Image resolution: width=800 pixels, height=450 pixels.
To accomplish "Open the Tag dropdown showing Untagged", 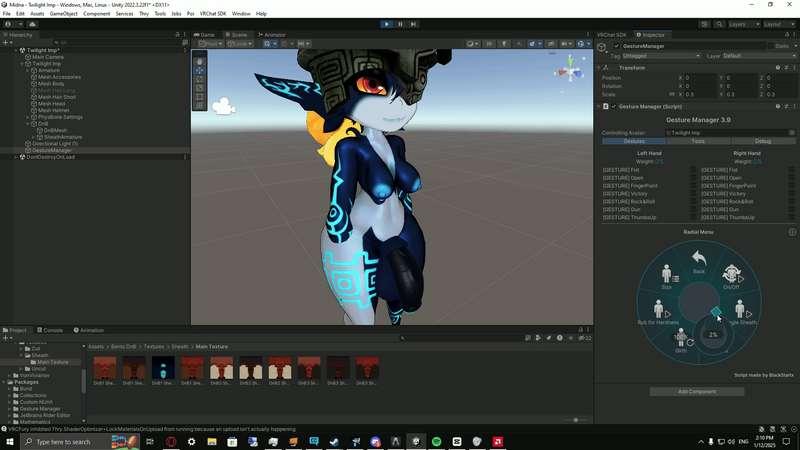I will (x=660, y=56).
